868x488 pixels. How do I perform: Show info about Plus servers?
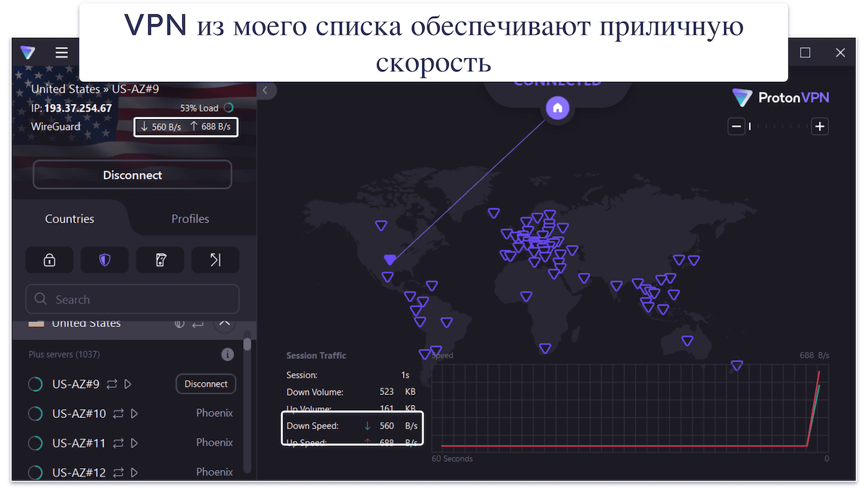[x=228, y=355]
